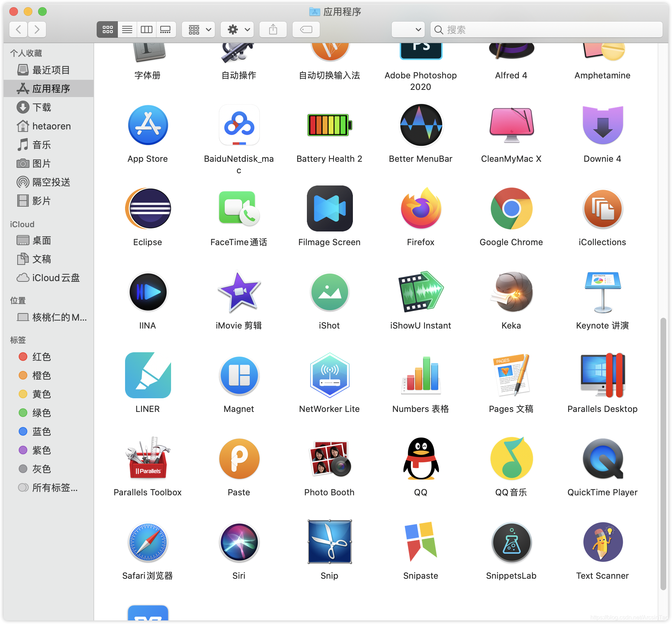The width and height of the screenshot is (672, 624).
Task: Open Numbers 表格
Action: [421, 375]
